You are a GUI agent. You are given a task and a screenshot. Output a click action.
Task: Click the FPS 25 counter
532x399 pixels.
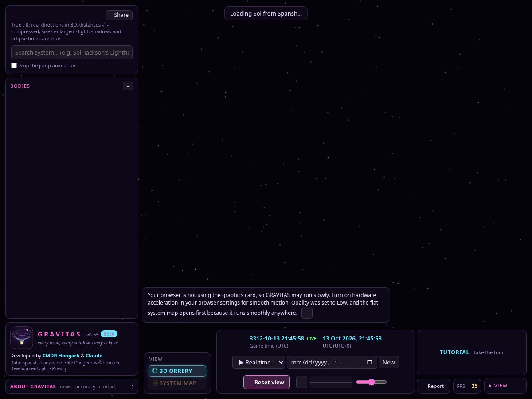467,386
